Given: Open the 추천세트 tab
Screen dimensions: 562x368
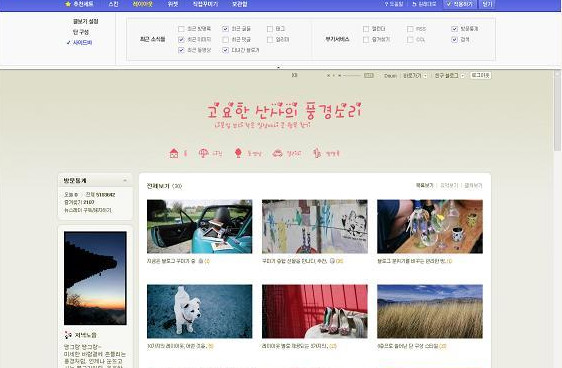Looking at the screenshot, I should [x=84, y=4].
